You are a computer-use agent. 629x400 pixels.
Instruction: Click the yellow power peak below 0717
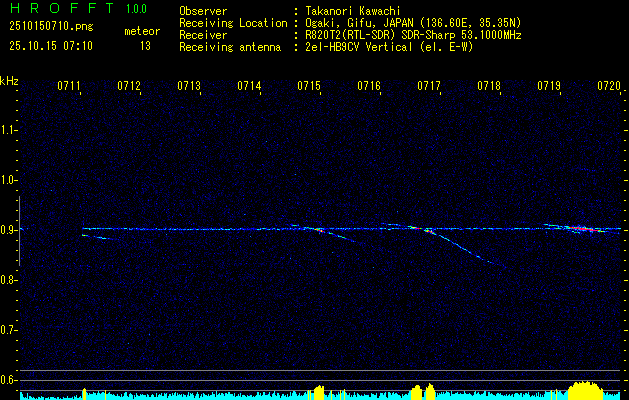pos(429,390)
